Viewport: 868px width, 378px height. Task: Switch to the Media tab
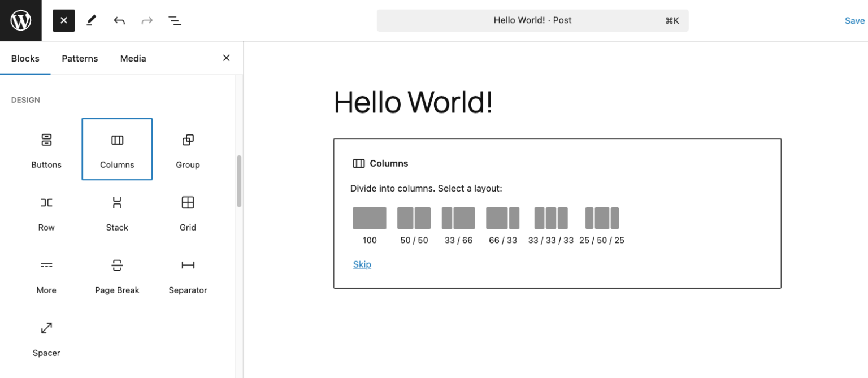133,58
